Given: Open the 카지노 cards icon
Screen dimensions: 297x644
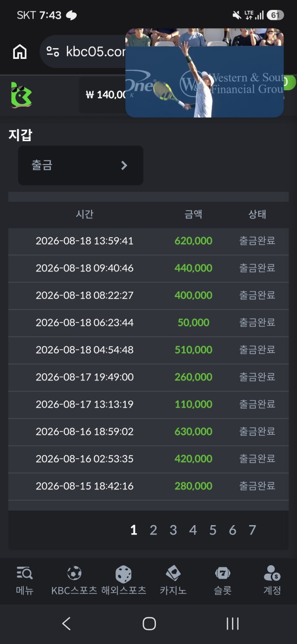Looking at the screenshot, I should tap(173, 573).
